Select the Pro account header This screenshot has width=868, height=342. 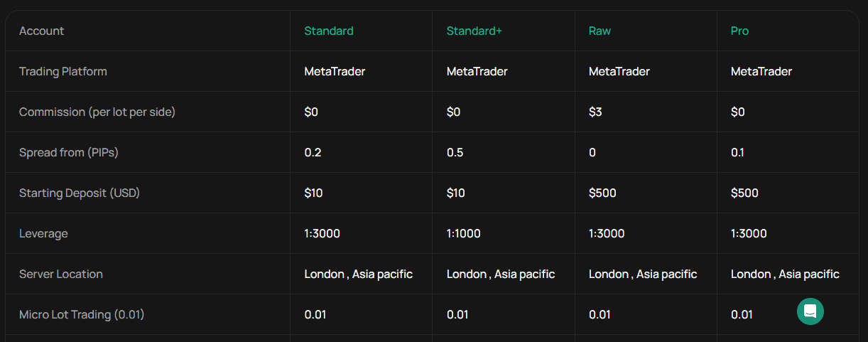point(739,31)
